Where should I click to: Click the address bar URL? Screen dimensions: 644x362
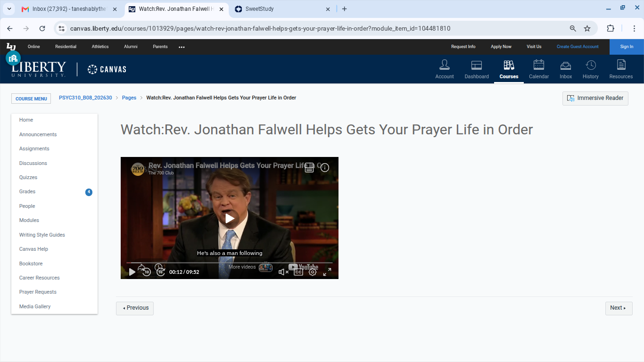coord(260,28)
